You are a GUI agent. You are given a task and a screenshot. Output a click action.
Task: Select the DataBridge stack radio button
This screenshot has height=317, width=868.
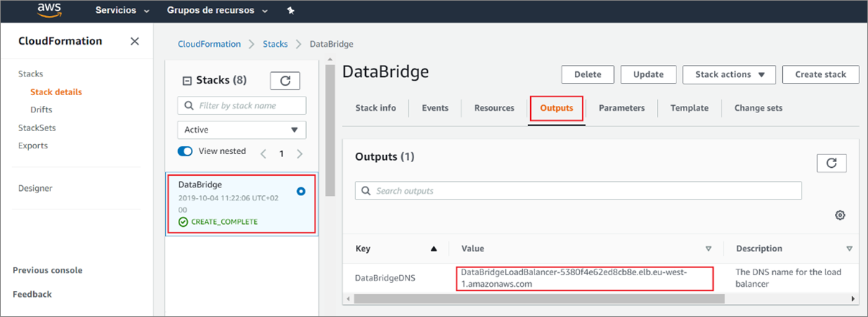[x=301, y=192]
